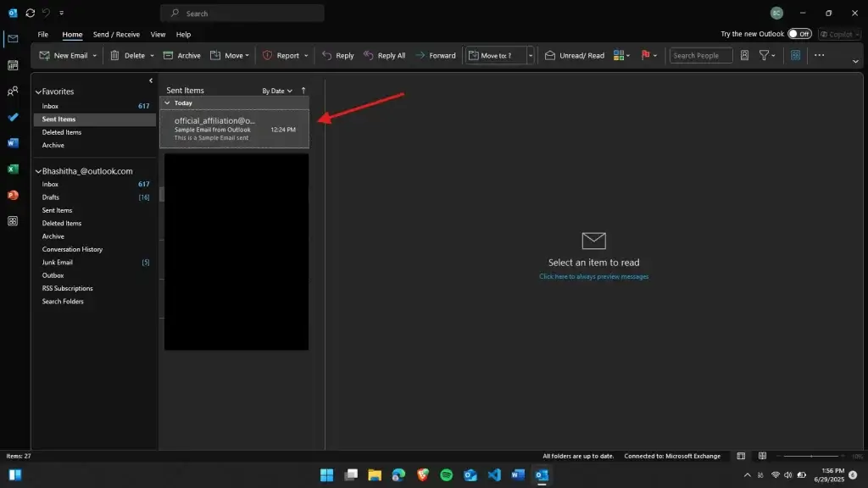The width and height of the screenshot is (868, 488).
Task: Open More Apps grid in the navigation bar
Action: click(13, 221)
